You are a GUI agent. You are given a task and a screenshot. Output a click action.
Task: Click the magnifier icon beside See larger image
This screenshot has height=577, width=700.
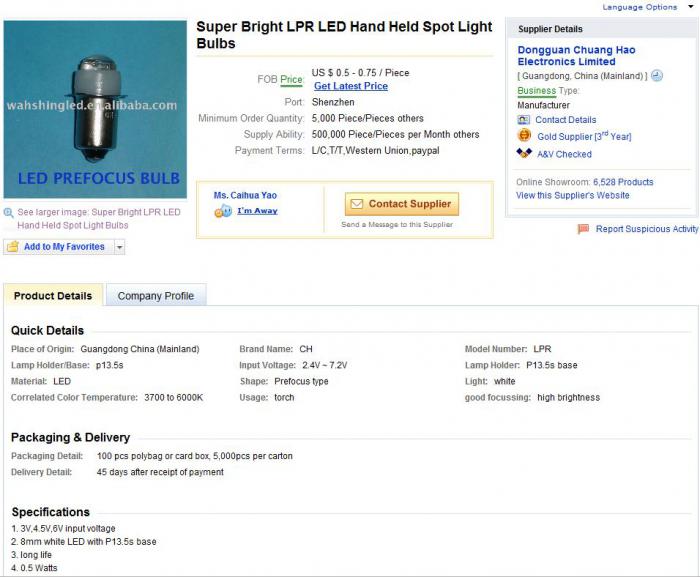pyautogui.click(x=9, y=213)
